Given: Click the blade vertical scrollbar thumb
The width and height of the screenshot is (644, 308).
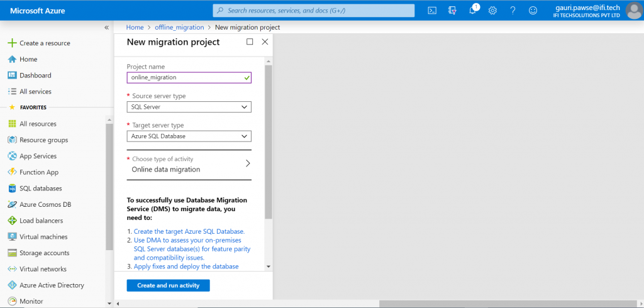Looking at the screenshot, I should 268,141.
